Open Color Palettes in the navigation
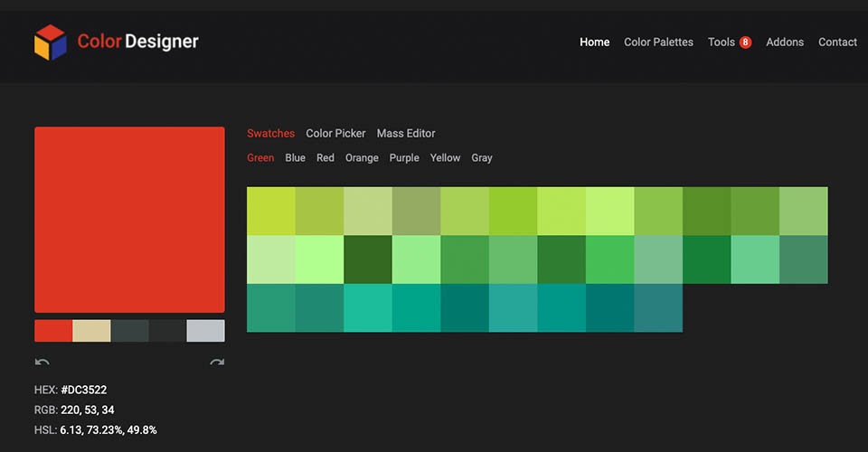This screenshot has height=452, width=868. [x=658, y=42]
